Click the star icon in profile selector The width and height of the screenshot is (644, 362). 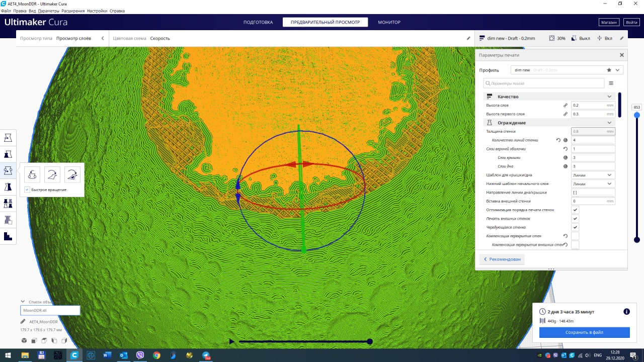[609, 70]
